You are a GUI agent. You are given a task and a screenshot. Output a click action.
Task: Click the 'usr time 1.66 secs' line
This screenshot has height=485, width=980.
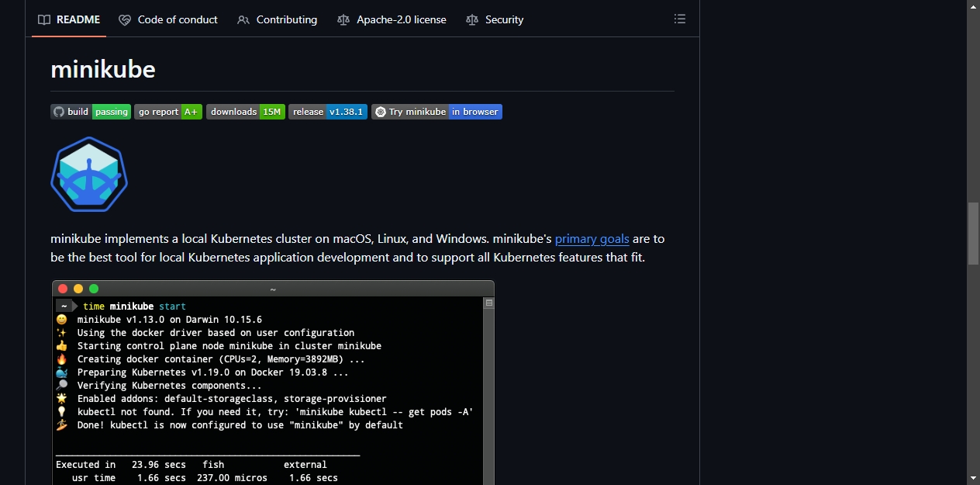click(205, 478)
